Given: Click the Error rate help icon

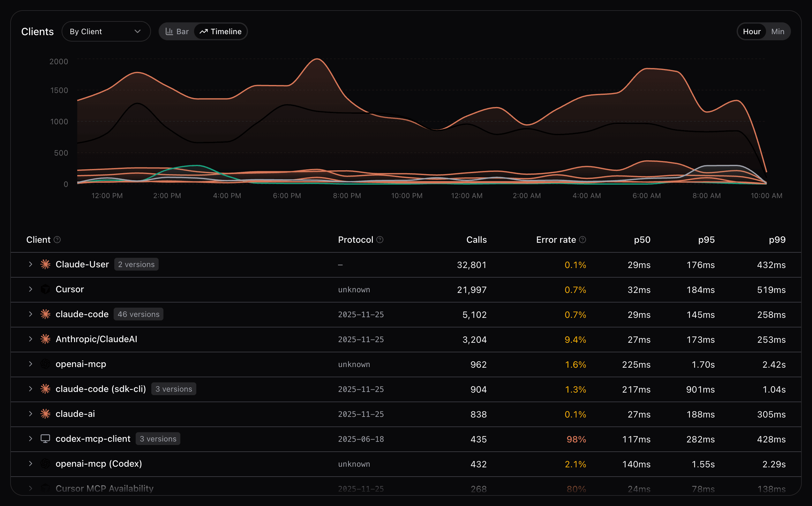Looking at the screenshot, I should pyautogui.click(x=582, y=240).
